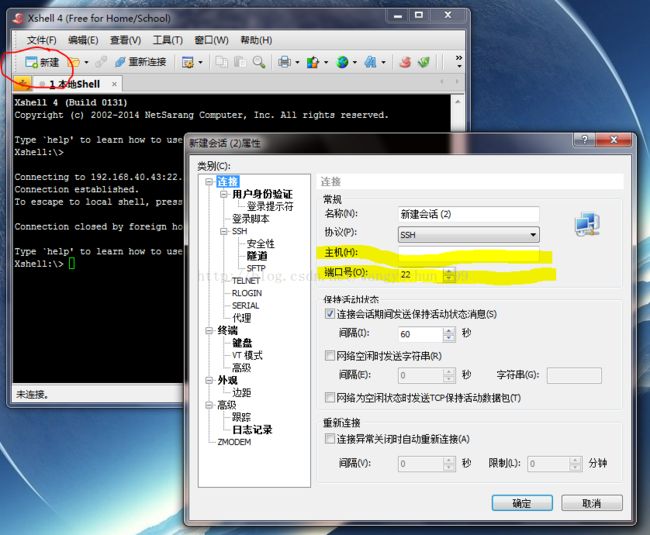This screenshot has height=535, width=650.
Task: Click the 取消 button
Action: click(592, 503)
